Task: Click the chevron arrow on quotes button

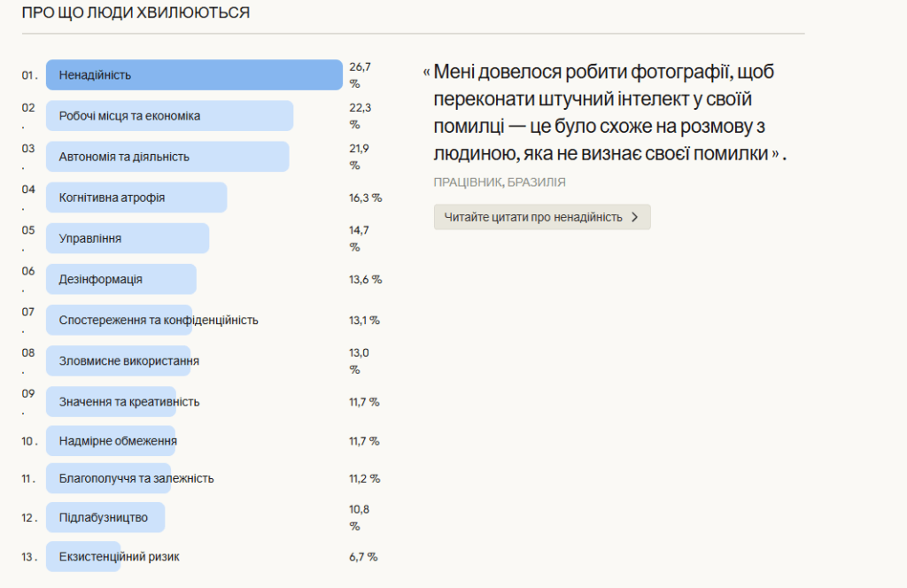Action: pos(634,217)
